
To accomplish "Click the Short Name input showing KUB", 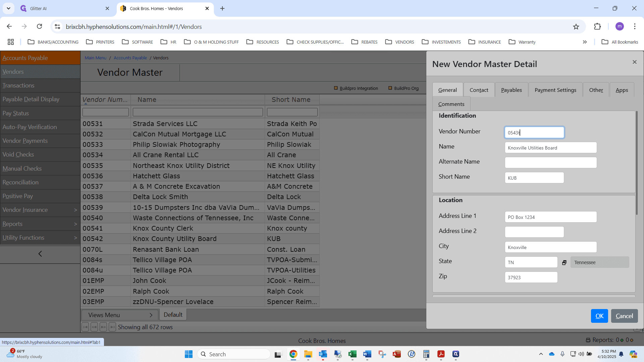I will (534, 178).
